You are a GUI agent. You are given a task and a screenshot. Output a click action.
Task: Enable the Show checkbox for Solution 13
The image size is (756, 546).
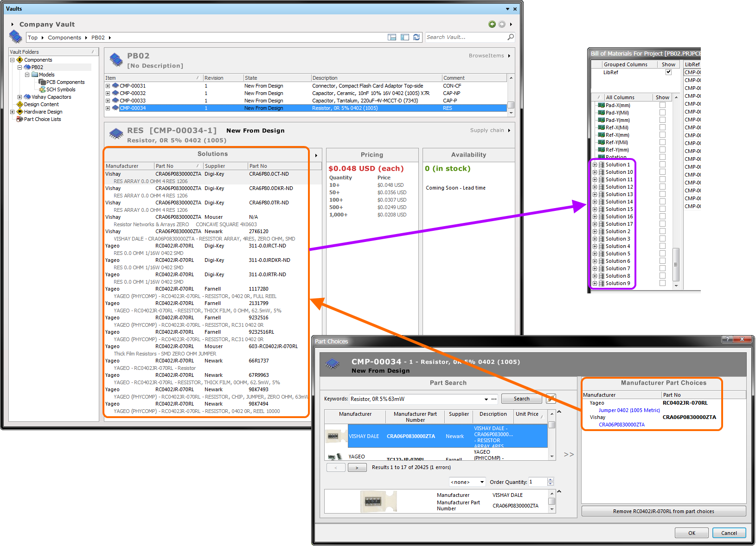[662, 194]
